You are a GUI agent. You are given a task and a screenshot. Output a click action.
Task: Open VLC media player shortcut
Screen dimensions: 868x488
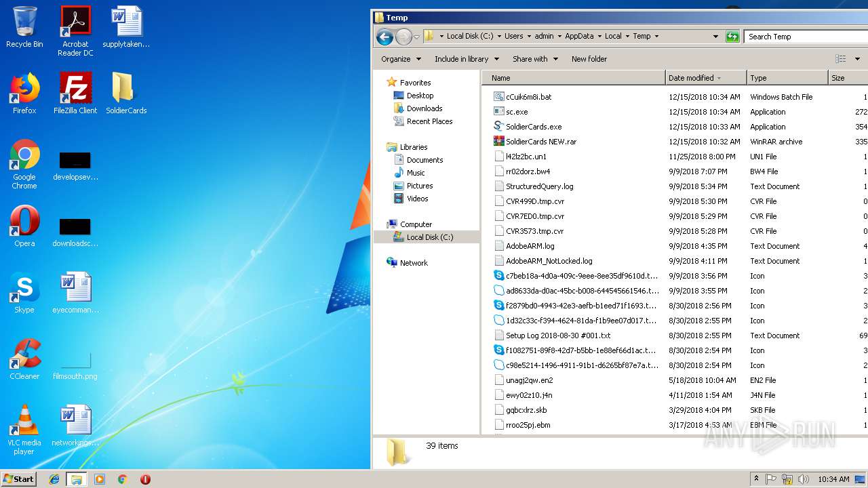24,430
